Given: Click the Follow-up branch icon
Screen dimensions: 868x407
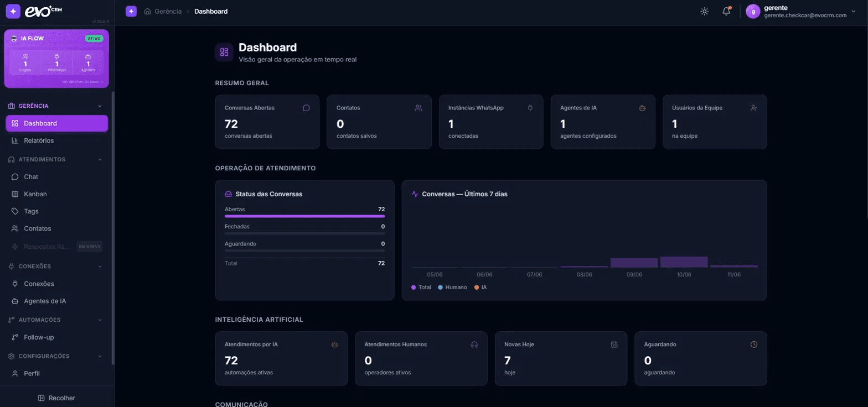Looking at the screenshot, I should pyautogui.click(x=15, y=337).
